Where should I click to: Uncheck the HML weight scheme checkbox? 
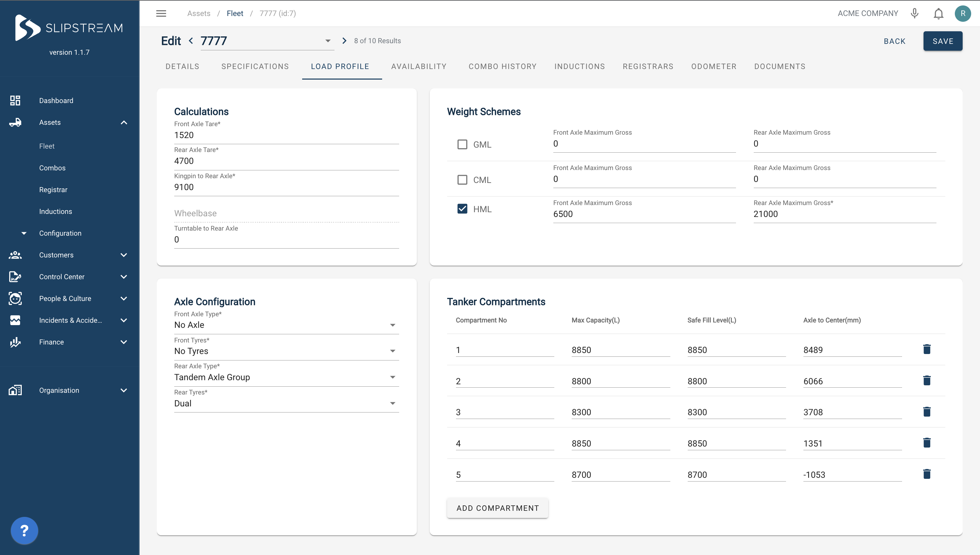[x=462, y=209]
